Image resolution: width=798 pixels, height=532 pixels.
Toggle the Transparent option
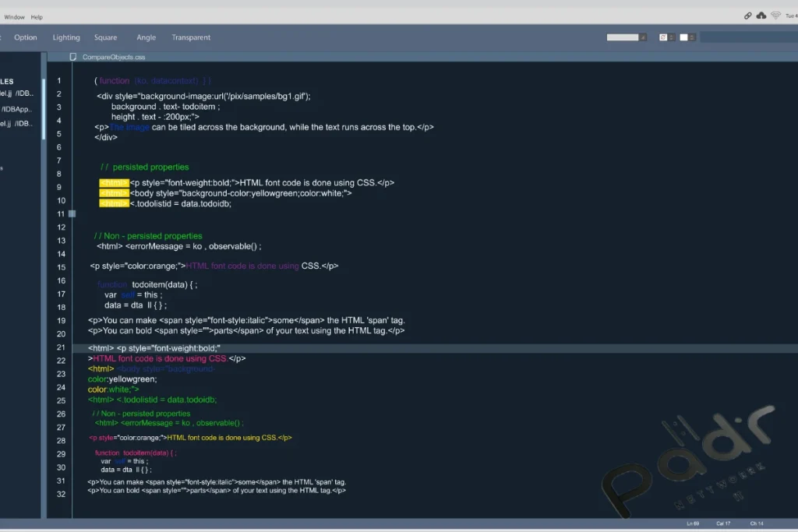(191, 37)
